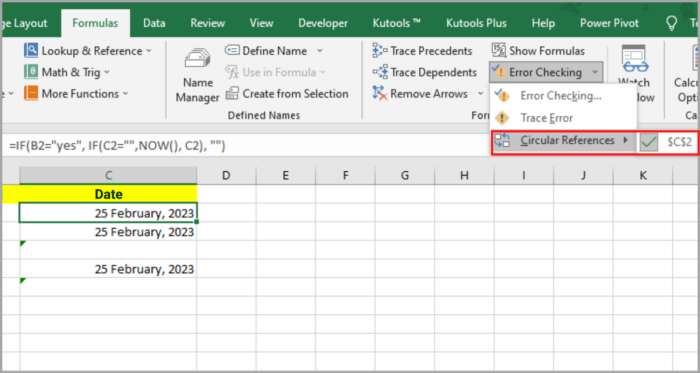Choose Trace Error menu item

point(563,118)
